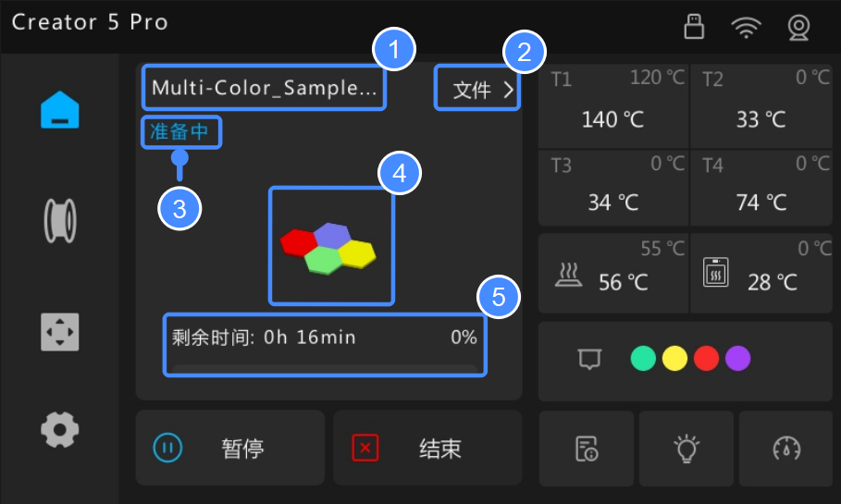Tap the chamber heater icon
This screenshot has width=841, height=504.
pos(715,273)
